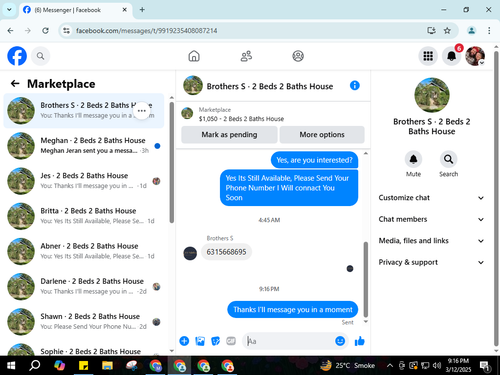Screen dimensions: 500x375
Task: Click Brothers S sender avatar in chat
Action: pyautogui.click(x=190, y=253)
